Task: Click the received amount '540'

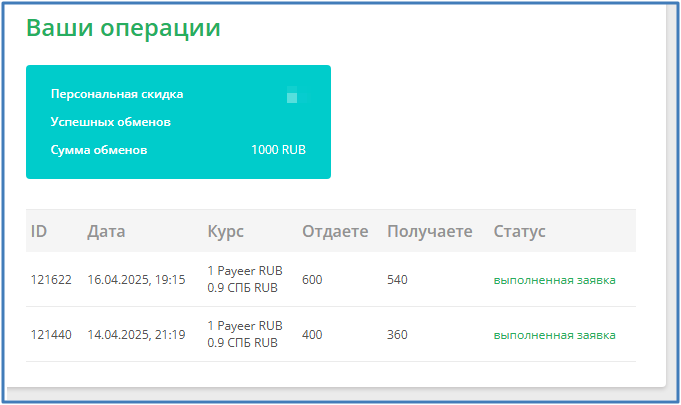Action: (397, 280)
